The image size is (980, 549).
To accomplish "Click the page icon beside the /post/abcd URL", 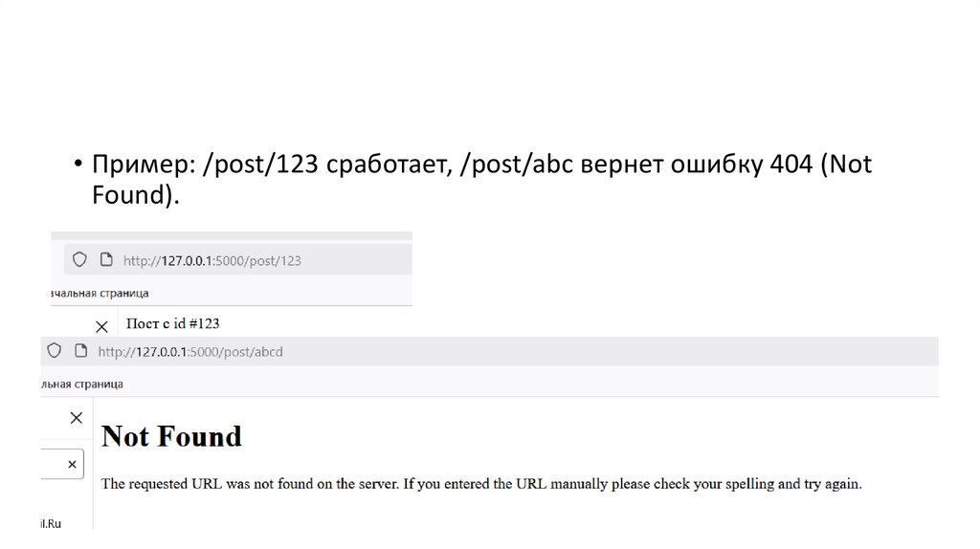I will (81, 351).
